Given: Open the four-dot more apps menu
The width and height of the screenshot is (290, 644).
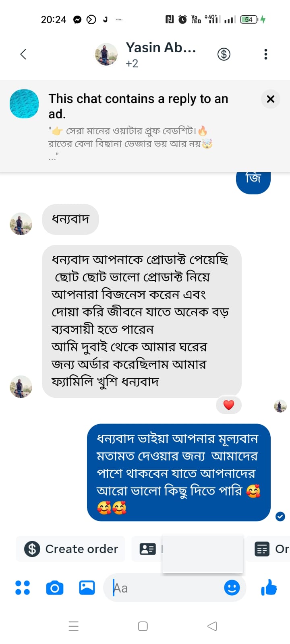Looking at the screenshot, I should pos(23,588).
